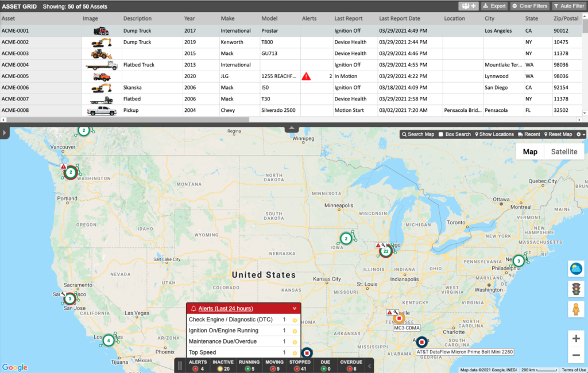Viewport: 588px width, 373px height.
Task: Click the alerts bell icon
Action: [194, 309]
